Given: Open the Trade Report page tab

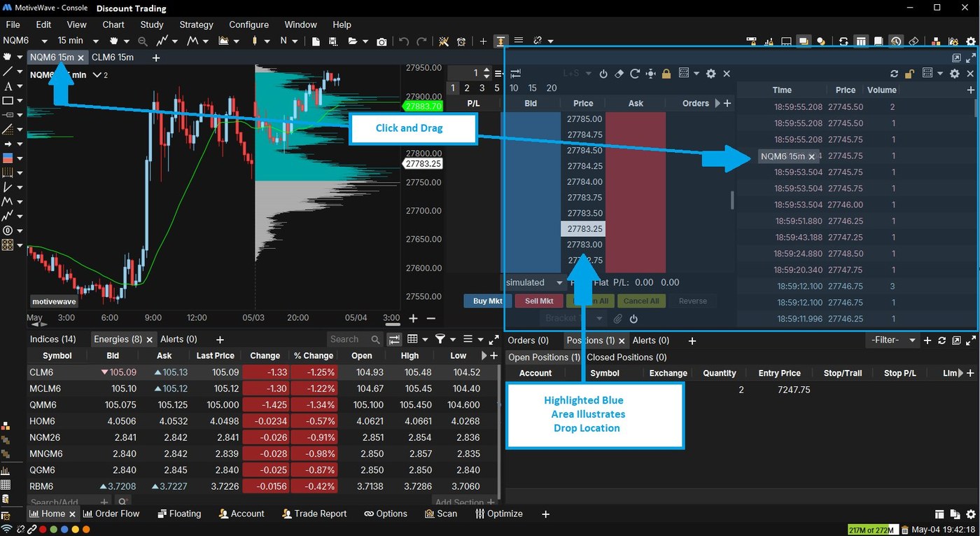Looking at the screenshot, I should [x=314, y=514].
